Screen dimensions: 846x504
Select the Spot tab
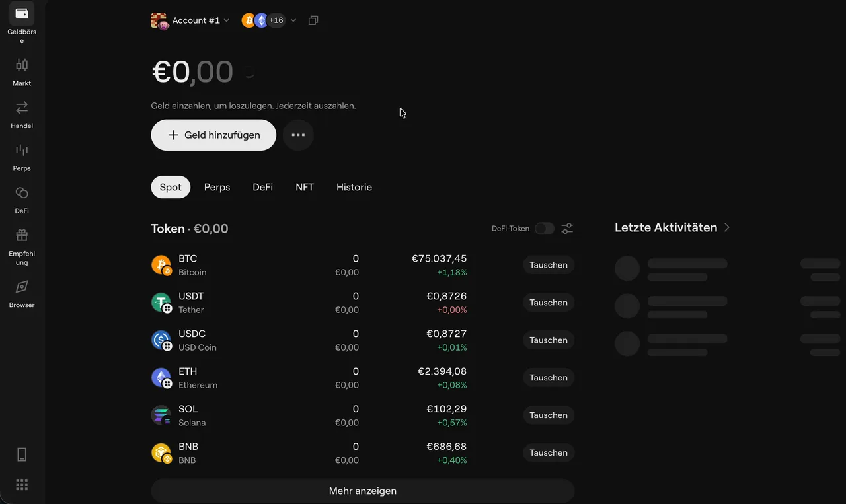pos(171,187)
